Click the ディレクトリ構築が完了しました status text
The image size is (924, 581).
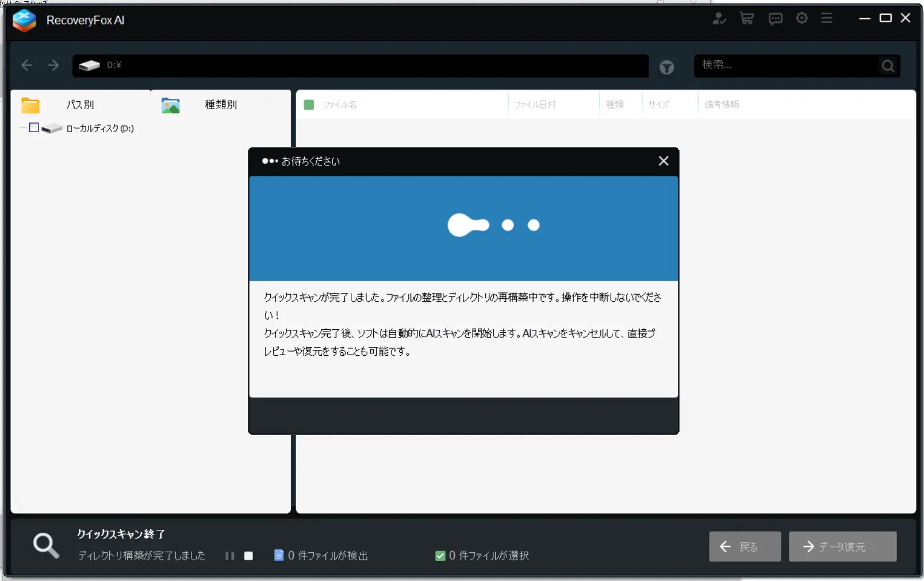pyautogui.click(x=141, y=556)
